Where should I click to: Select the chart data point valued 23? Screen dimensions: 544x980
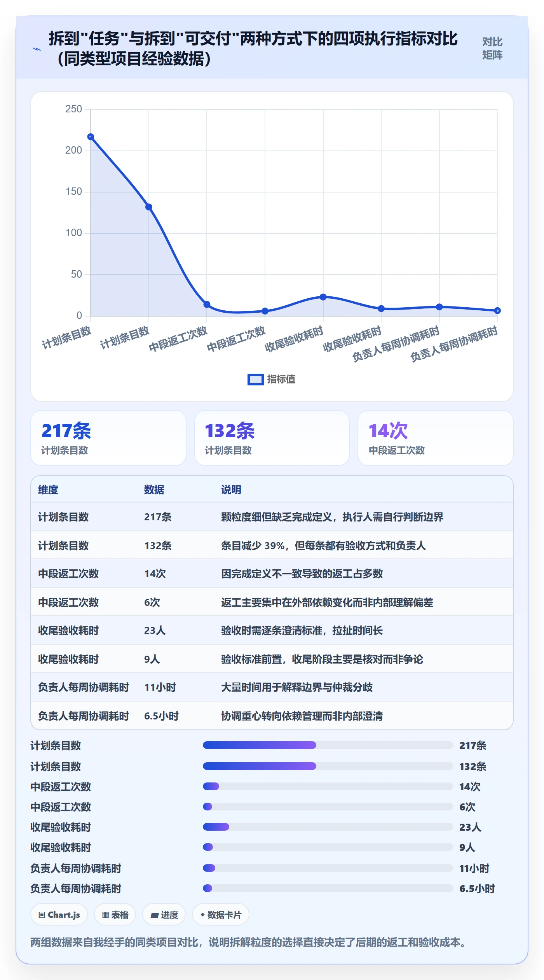[323, 297]
